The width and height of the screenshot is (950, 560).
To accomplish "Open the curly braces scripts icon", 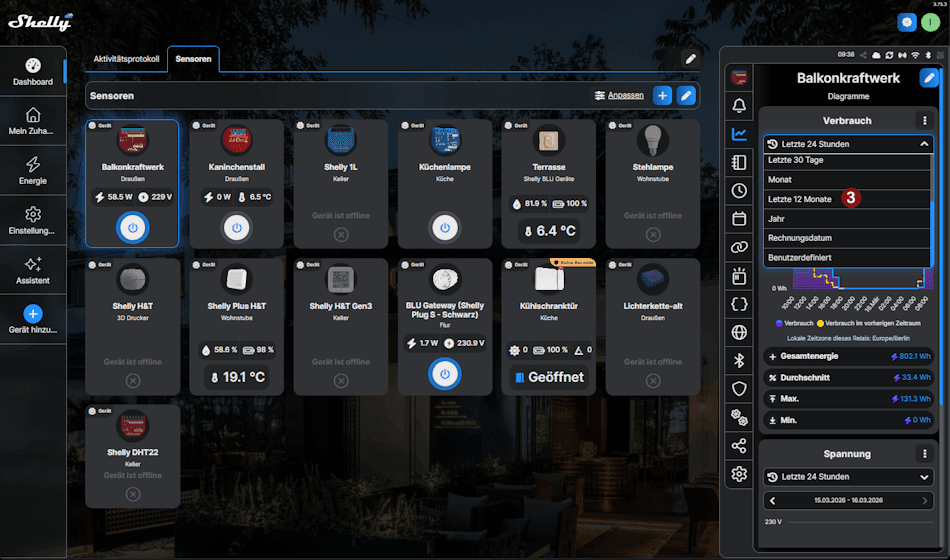I will [x=739, y=304].
